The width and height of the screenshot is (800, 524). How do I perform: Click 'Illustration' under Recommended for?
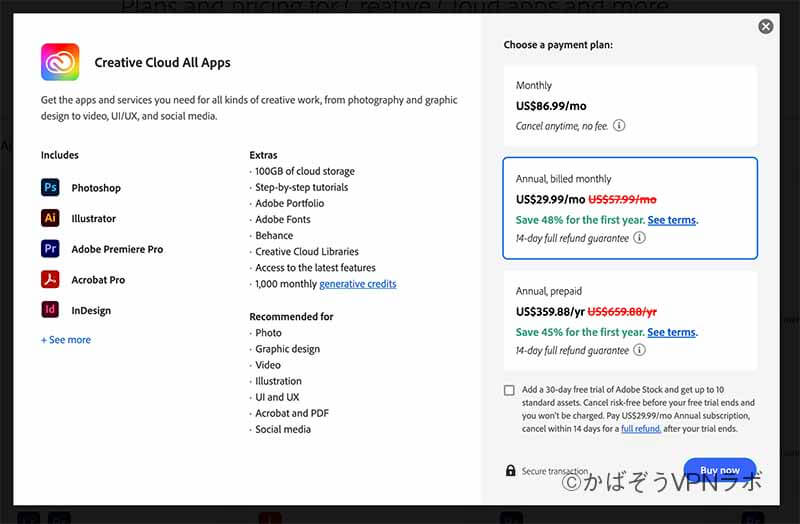click(279, 381)
